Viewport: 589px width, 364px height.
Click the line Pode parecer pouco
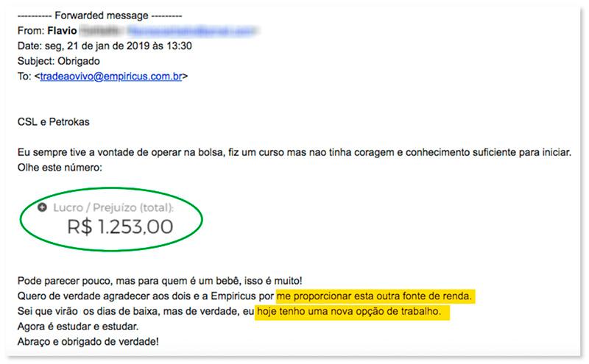160,281
